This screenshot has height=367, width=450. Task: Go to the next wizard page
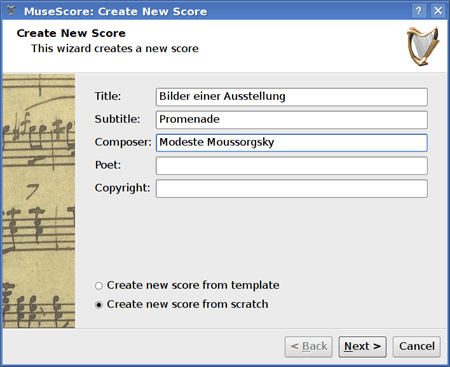362,347
